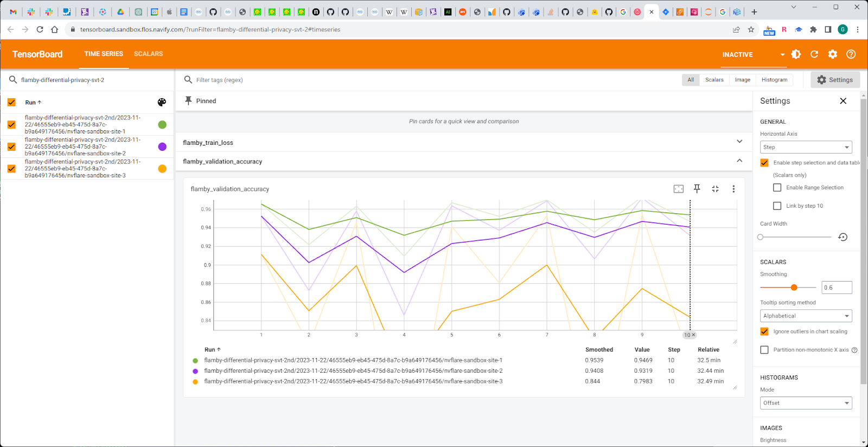The height and width of the screenshot is (447, 868).
Task: Open run color palette icon
Action: click(162, 103)
